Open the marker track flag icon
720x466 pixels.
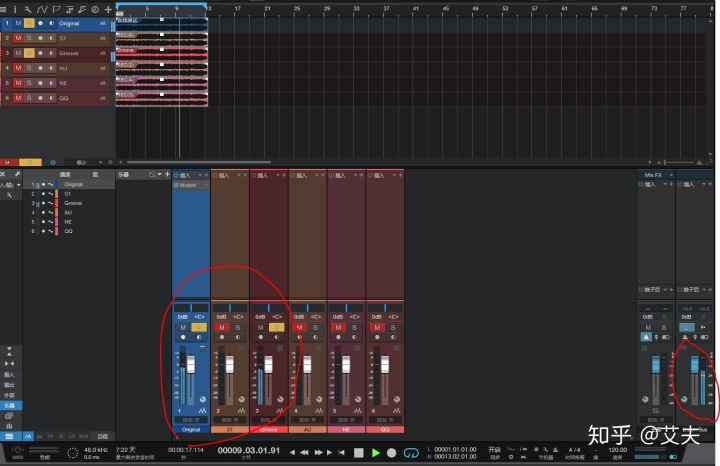(56, 9)
